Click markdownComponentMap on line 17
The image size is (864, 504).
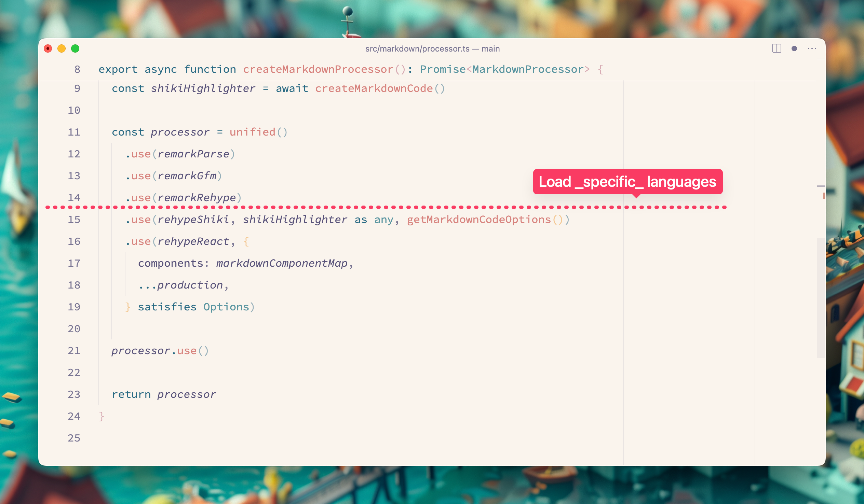pyautogui.click(x=282, y=264)
